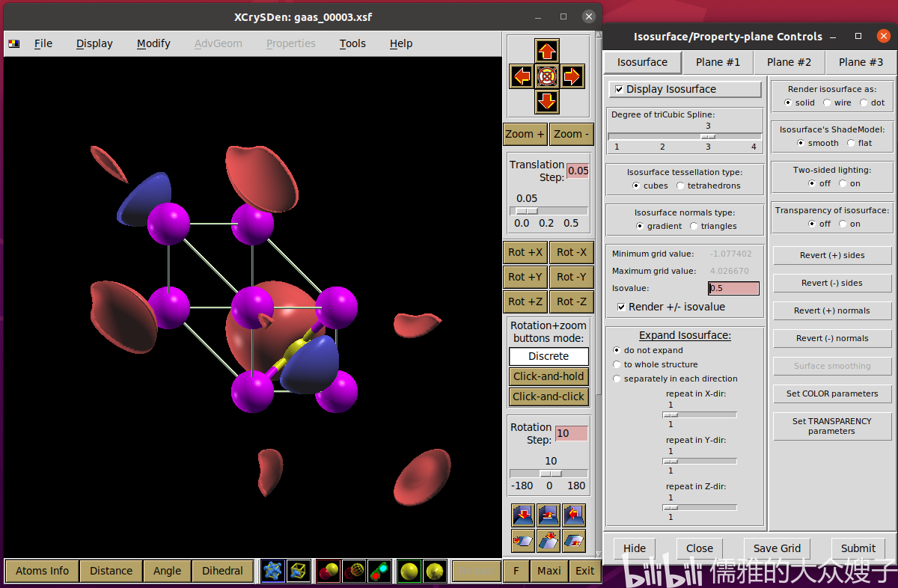Select the yellow wireframe unit cell icon
898x588 pixels.
pyautogui.click(x=299, y=572)
